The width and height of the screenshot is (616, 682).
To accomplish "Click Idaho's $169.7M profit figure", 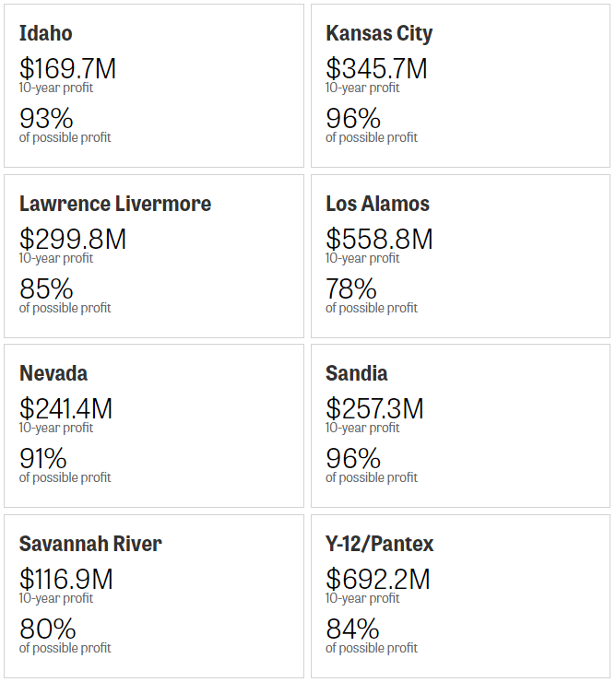I will click(x=67, y=68).
